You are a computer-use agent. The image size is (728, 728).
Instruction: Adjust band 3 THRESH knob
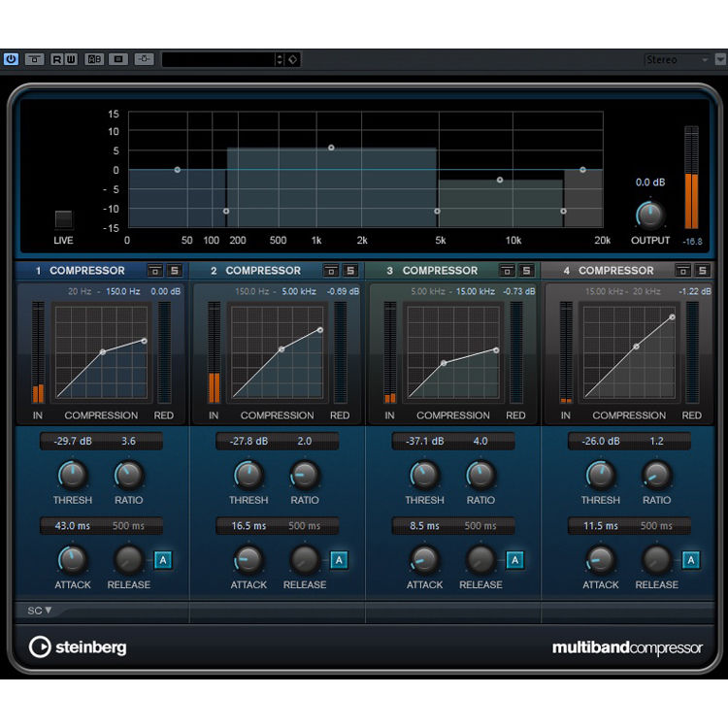point(424,475)
